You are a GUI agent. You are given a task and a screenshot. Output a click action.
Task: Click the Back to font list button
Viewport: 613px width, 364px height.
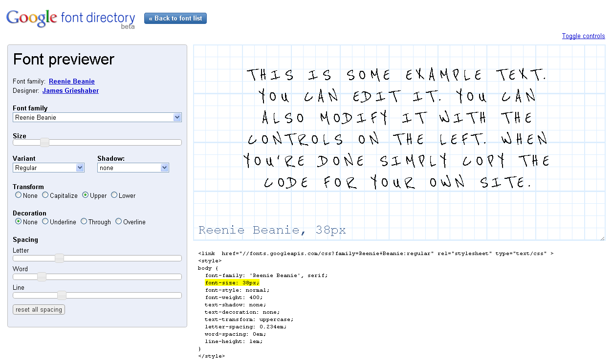pyautogui.click(x=175, y=19)
